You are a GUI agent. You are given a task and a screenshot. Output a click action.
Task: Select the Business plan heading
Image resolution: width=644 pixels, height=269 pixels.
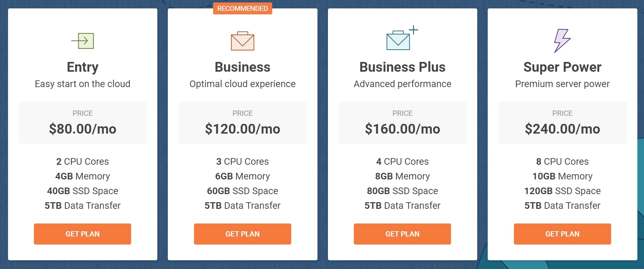click(243, 67)
